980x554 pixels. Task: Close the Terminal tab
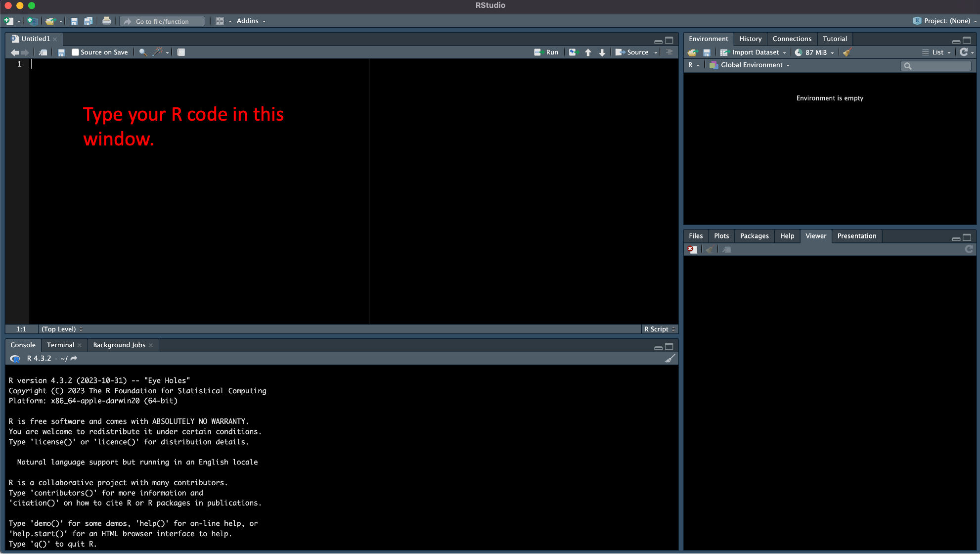click(80, 345)
